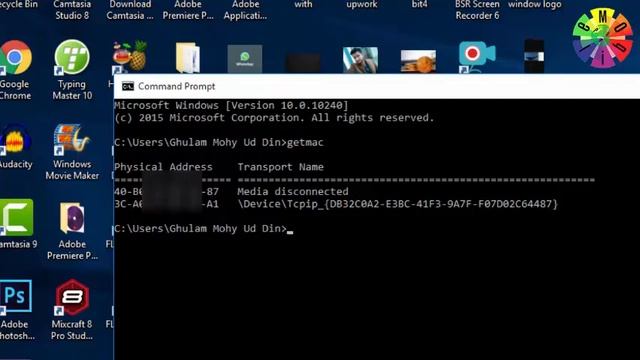Launch Typing Master 10 shortcut

pyautogui.click(x=72, y=58)
